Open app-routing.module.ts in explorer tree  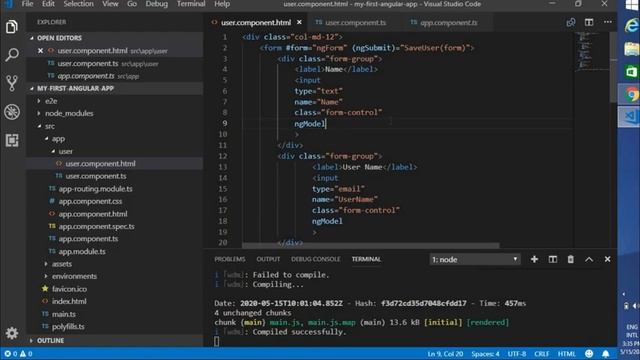pyautogui.click(x=96, y=189)
